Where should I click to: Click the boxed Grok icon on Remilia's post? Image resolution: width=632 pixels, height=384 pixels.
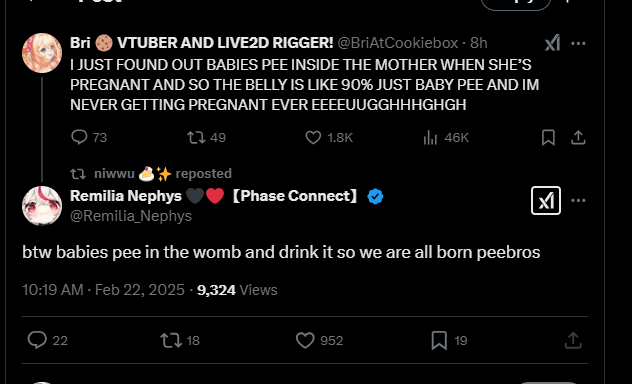point(546,200)
